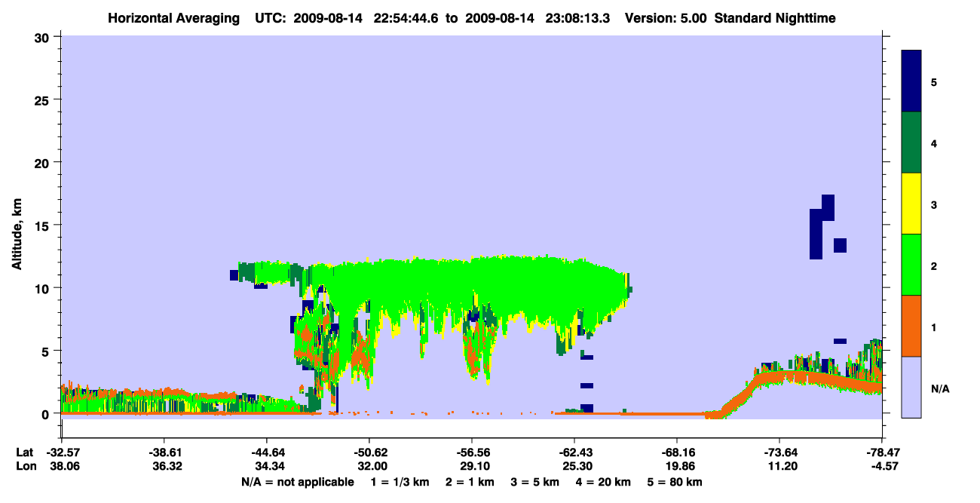Click the "1 = 1/3 km" legend note
This screenshot has height=503, width=980.
400,482
